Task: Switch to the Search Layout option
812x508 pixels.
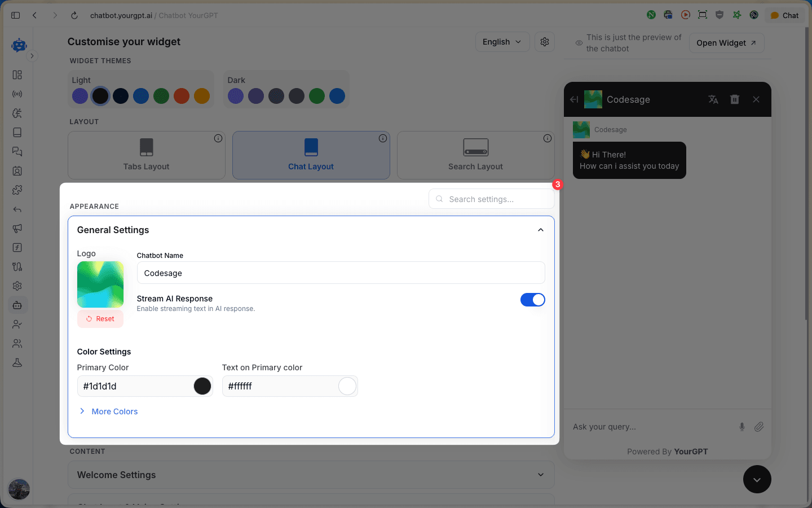Action: (x=475, y=155)
